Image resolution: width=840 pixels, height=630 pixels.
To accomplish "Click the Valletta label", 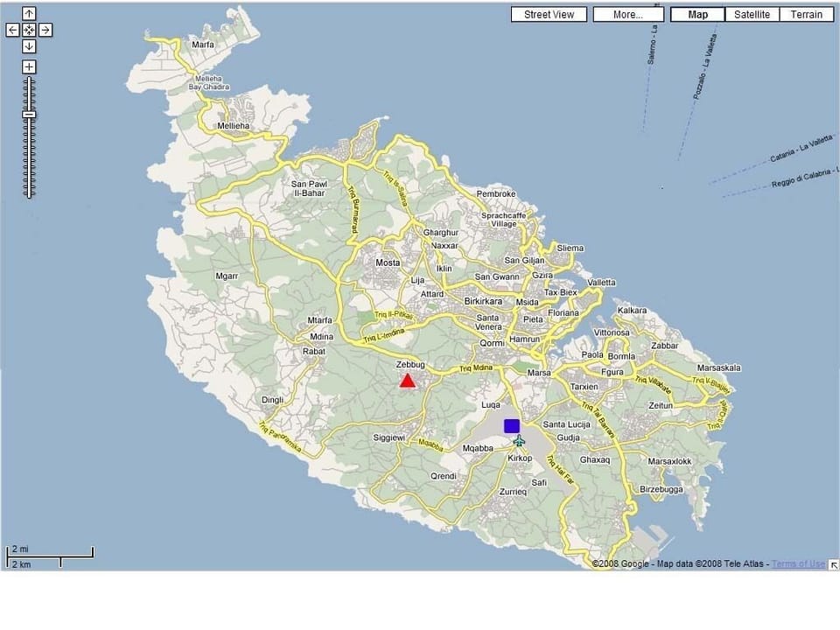I will click(x=601, y=283).
